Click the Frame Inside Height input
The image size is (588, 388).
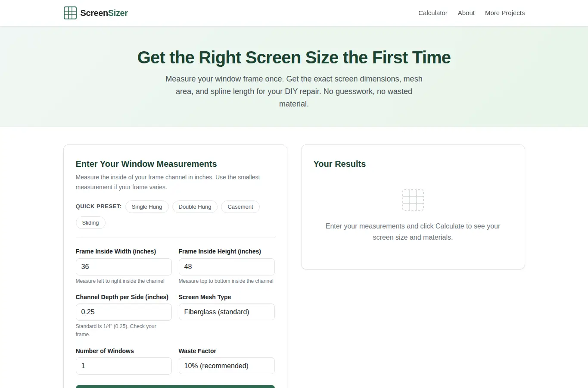pos(227,267)
